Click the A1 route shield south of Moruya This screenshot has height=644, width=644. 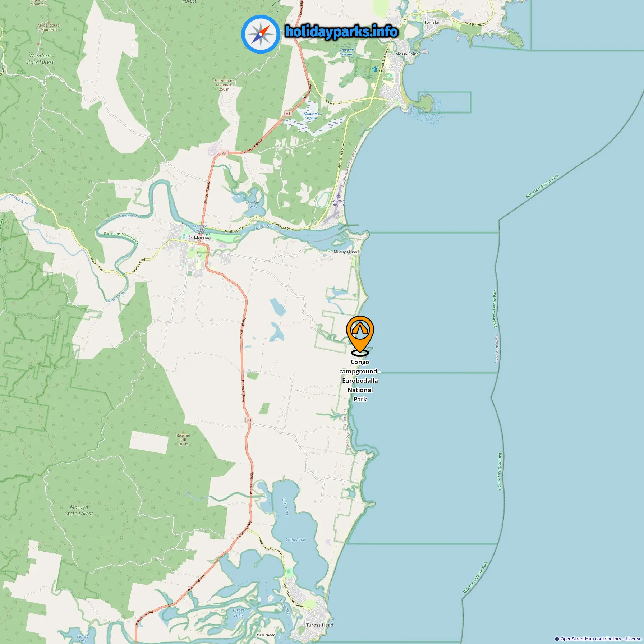click(249, 420)
